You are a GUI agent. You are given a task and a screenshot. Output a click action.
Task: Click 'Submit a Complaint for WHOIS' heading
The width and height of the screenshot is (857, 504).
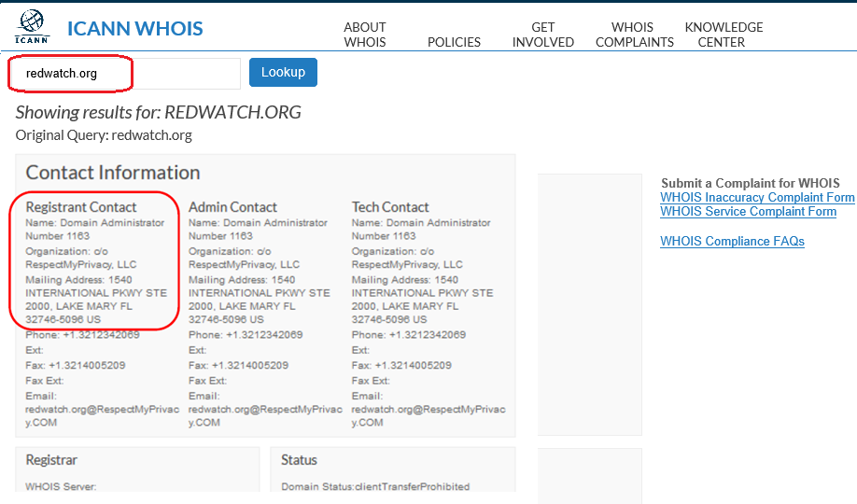click(751, 183)
